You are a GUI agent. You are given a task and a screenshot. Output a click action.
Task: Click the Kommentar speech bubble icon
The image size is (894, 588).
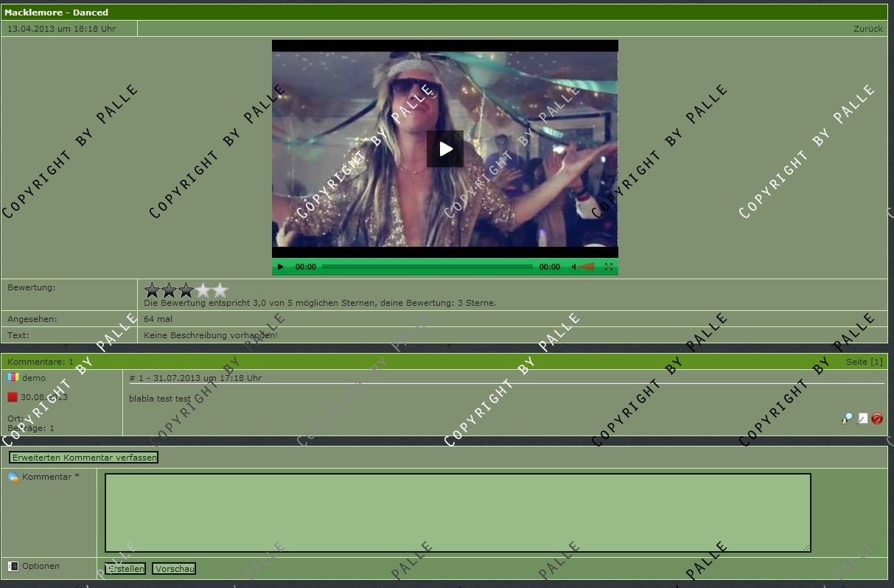click(13, 477)
